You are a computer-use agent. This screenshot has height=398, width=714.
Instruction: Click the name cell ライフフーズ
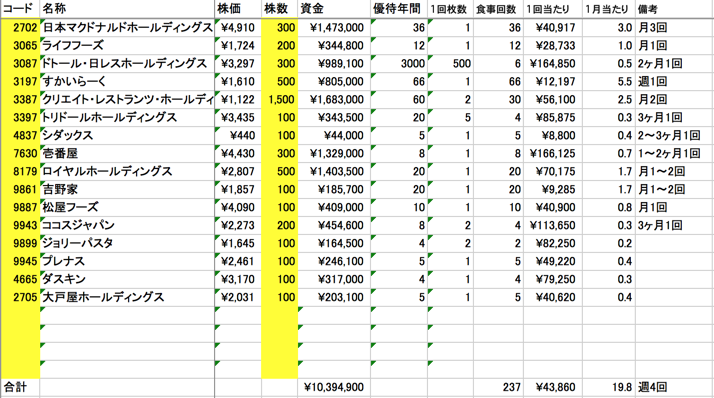point(127,46)
